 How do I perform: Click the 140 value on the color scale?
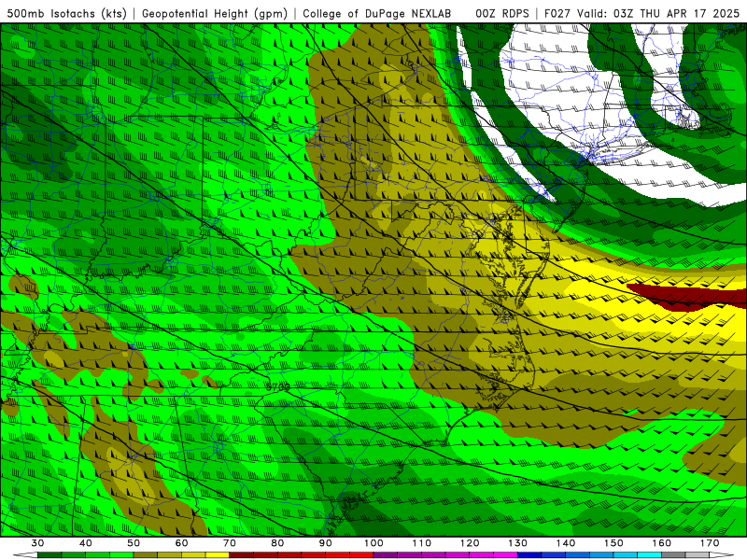(566, 543)
